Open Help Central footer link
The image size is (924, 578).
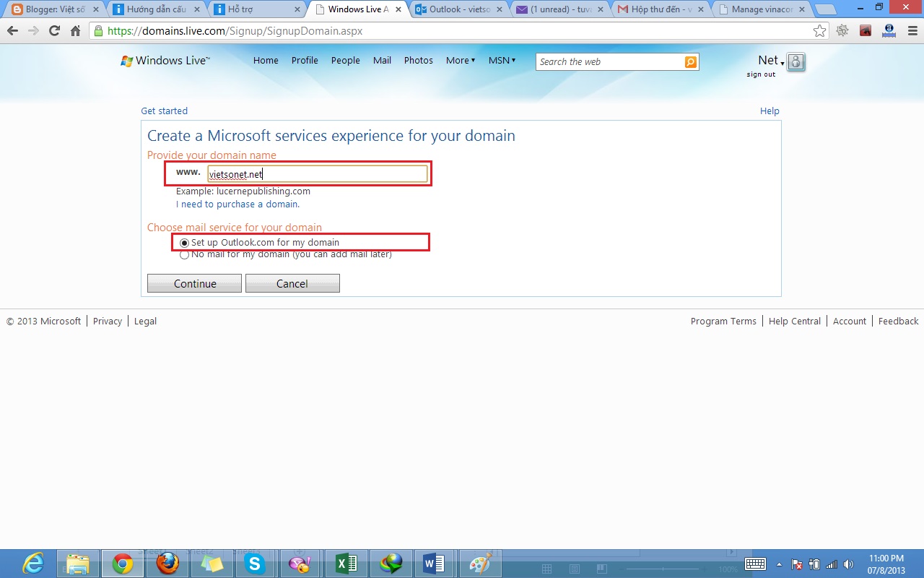795,322
